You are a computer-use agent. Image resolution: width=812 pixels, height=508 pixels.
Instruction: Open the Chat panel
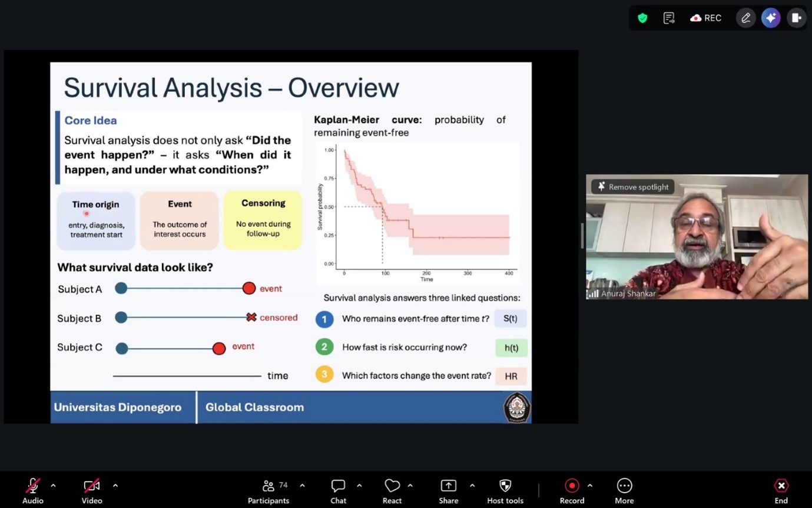(338, 490)
